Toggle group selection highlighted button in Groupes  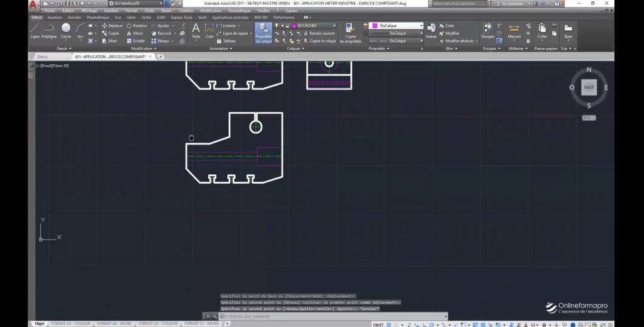(x=499, y=41)
